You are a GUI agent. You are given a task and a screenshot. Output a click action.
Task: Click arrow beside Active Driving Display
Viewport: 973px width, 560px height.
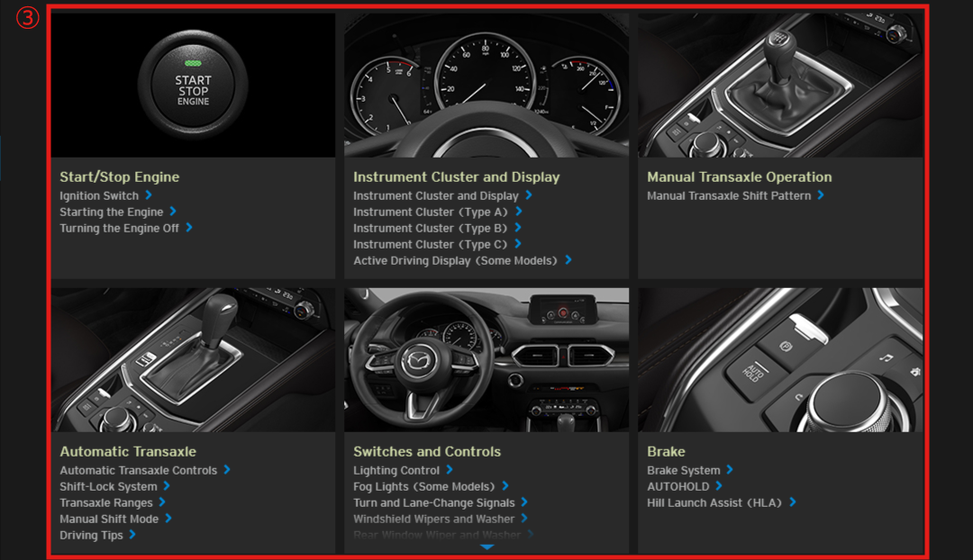[568, 260]
